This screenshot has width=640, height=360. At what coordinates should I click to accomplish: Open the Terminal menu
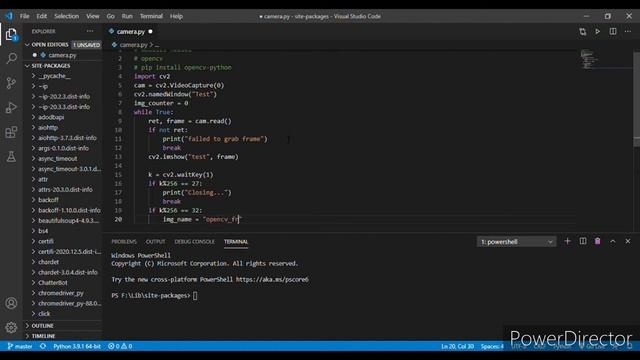point(151,16)
